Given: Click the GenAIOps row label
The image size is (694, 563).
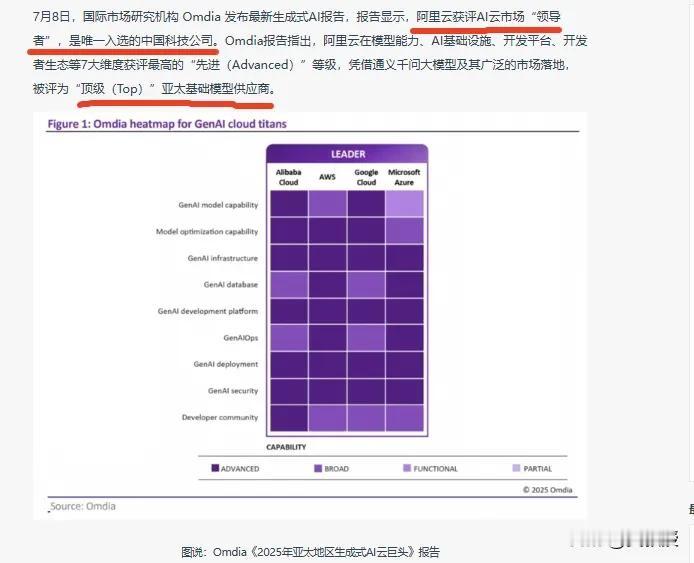Looking at the screenshot, I should click(240, 338).
